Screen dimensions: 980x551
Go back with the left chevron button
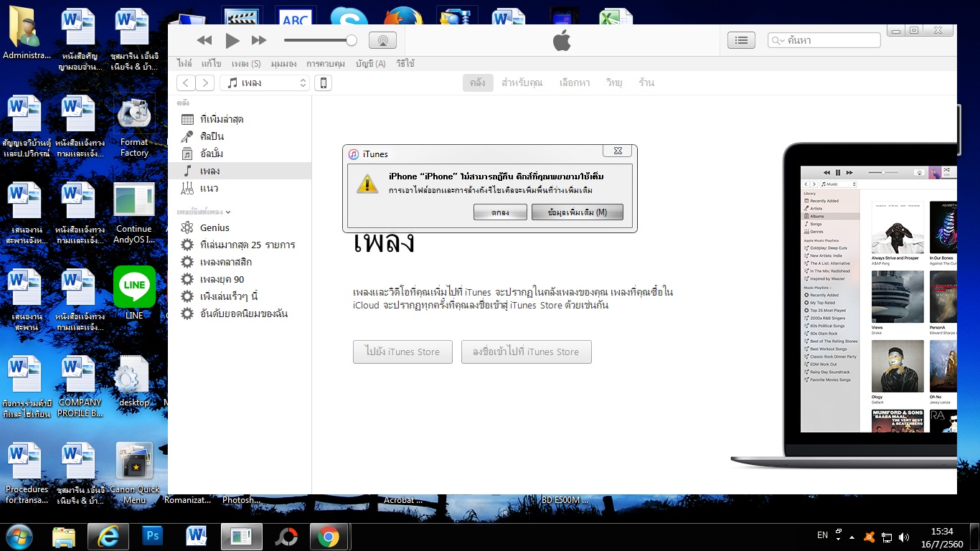tap(185, 83)
